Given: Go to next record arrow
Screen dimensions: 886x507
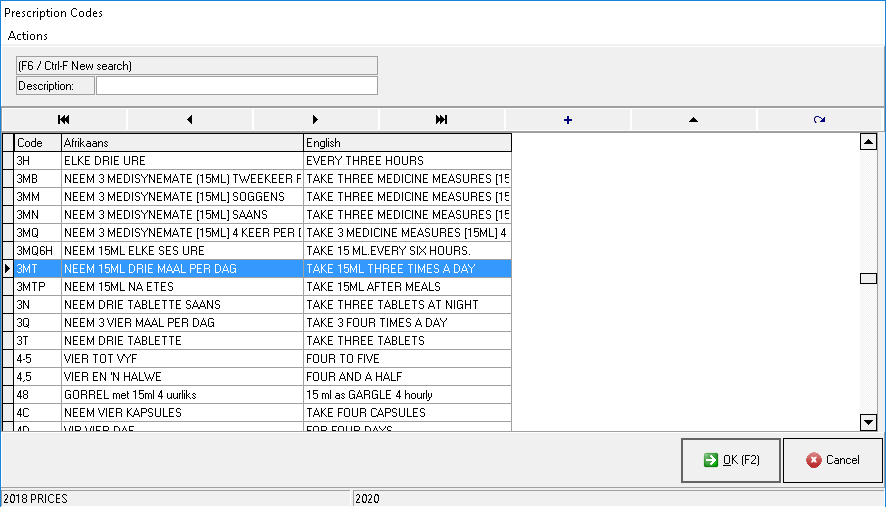Looking at the screenshot, I should tap(315, 120).
